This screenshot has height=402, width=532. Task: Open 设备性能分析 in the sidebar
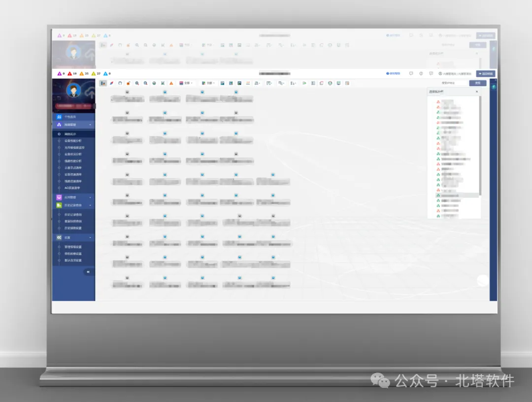click(73, 141)
